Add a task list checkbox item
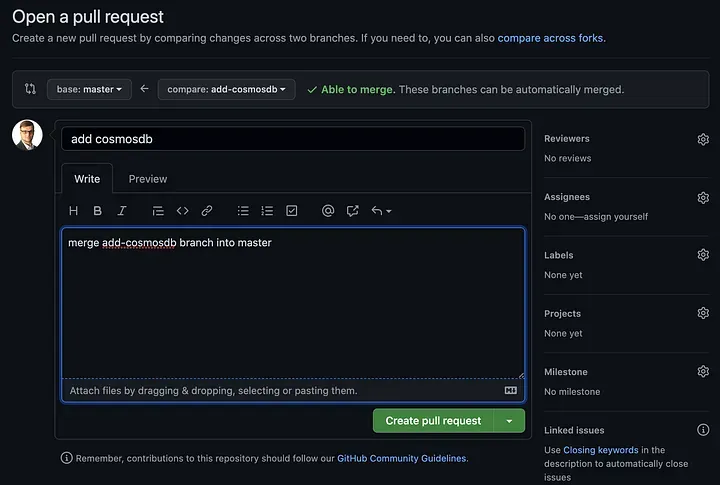 click(292, 211)
